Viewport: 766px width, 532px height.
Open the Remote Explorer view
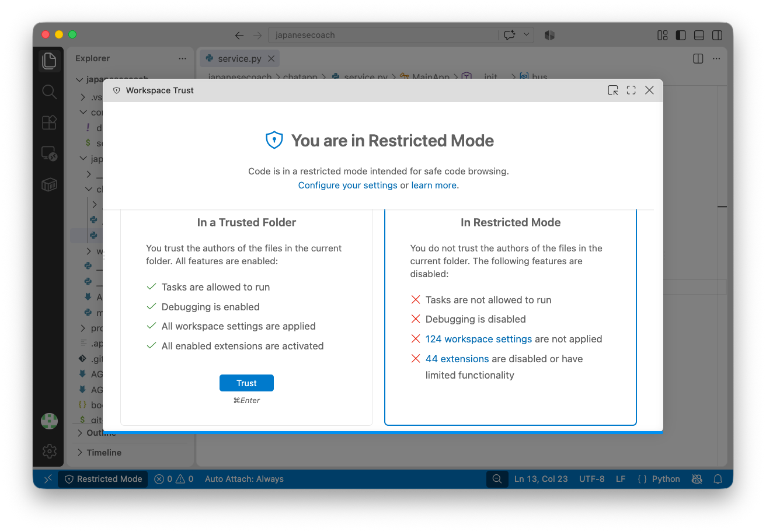(x=50, y=154)
